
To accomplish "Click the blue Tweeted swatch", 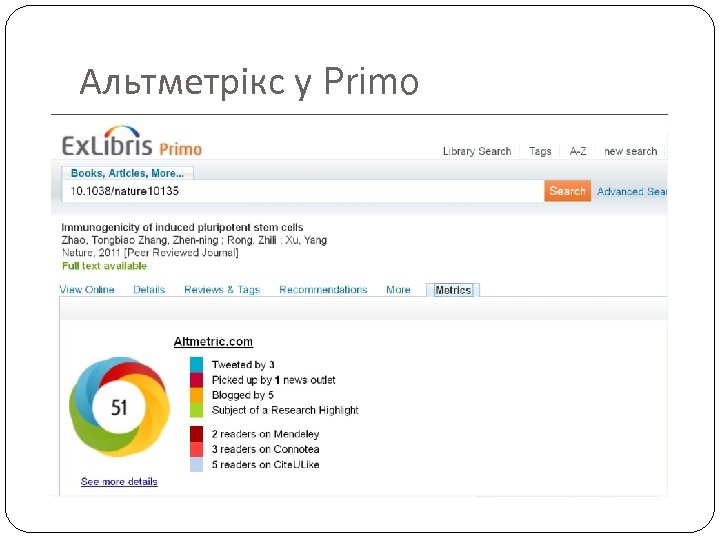I will (197, 365).
